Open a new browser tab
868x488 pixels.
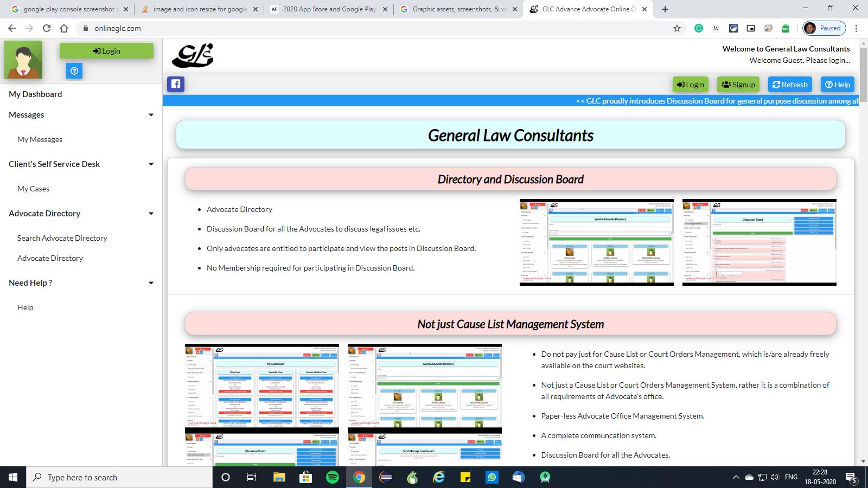pos(665,9)
